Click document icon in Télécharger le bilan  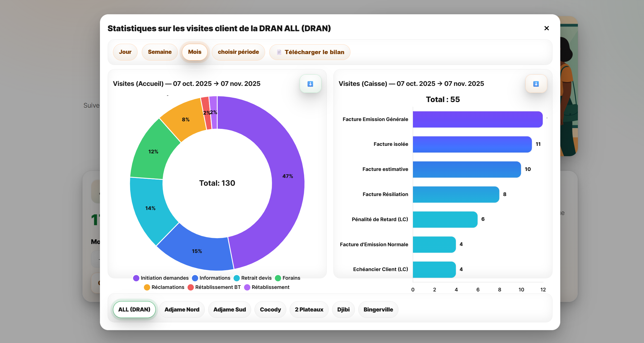click(279, 52)
